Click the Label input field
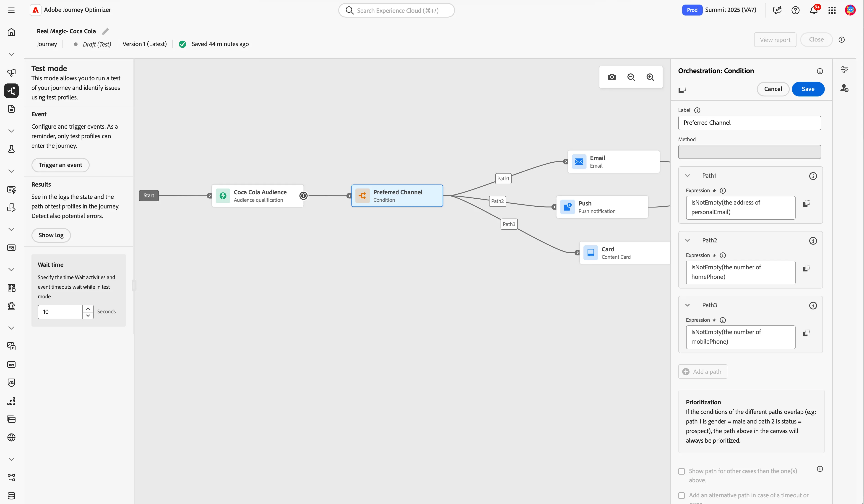The image size is (864, 504). coord(749,123)
